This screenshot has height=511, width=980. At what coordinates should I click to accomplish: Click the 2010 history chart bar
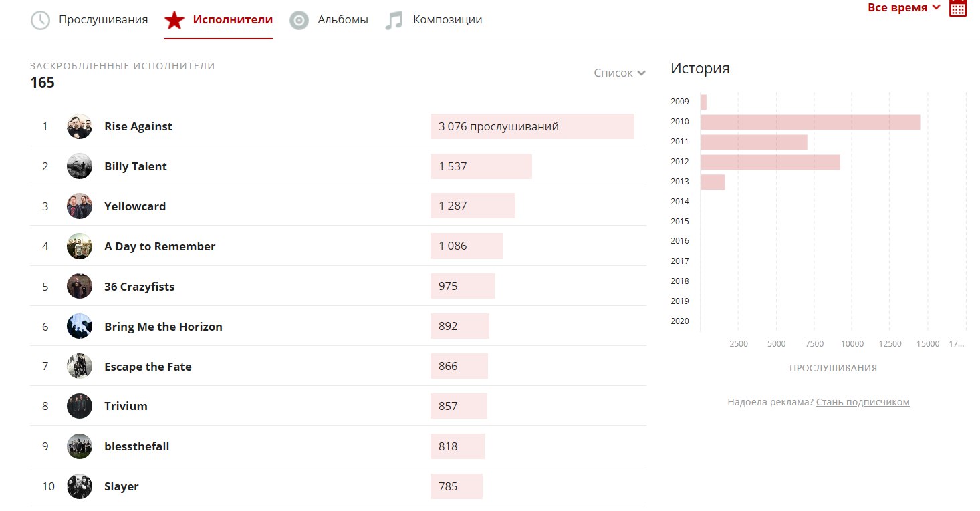(810, 122)
